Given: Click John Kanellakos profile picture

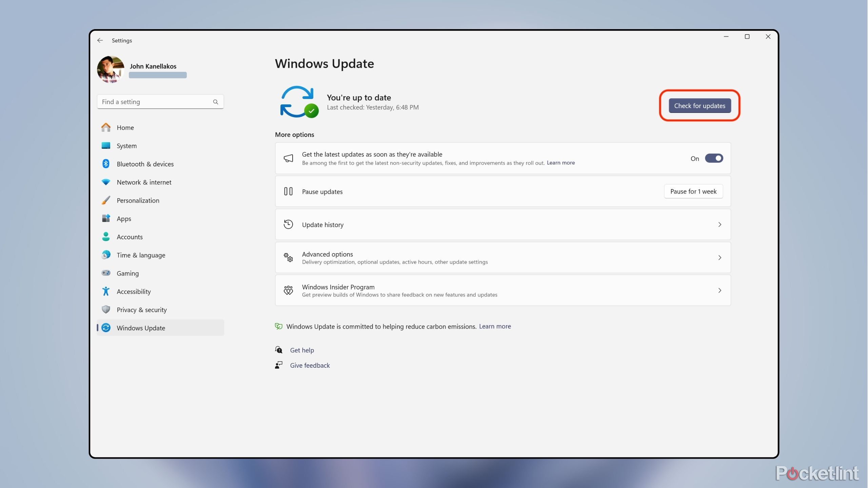Looking at the screenshot, I should (x=111, y=69).
